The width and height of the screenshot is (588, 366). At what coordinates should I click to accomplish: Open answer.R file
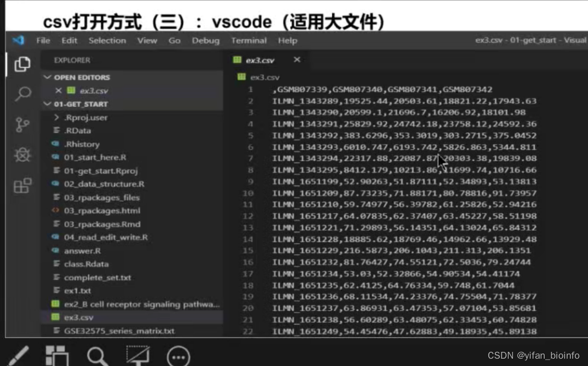pyautogui.click(x=82, y=251)
